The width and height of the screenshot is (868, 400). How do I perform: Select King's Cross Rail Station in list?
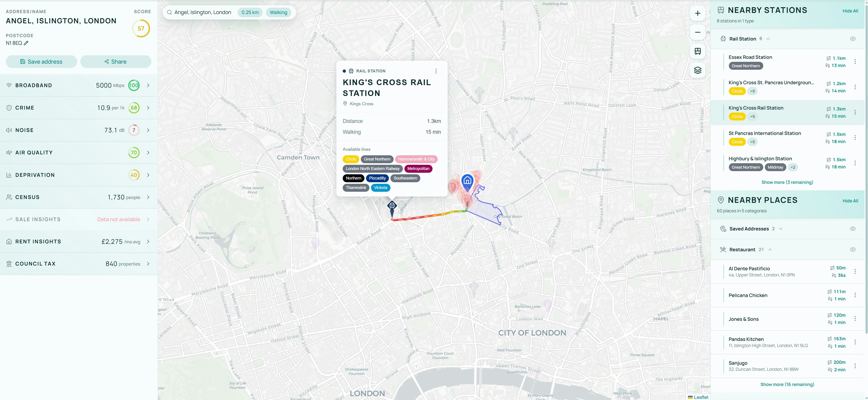pyautogui.click(x=787, y=112)
